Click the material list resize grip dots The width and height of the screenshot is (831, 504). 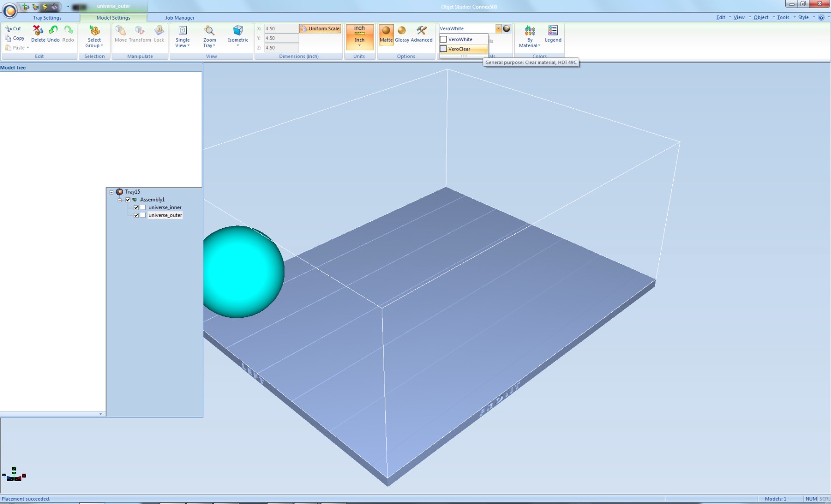[463, 56]
